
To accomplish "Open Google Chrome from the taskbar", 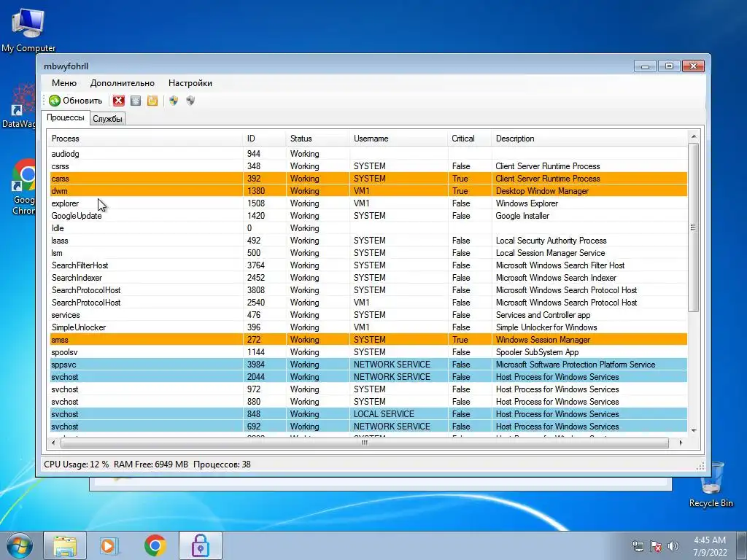I will (x=155, y=545).
